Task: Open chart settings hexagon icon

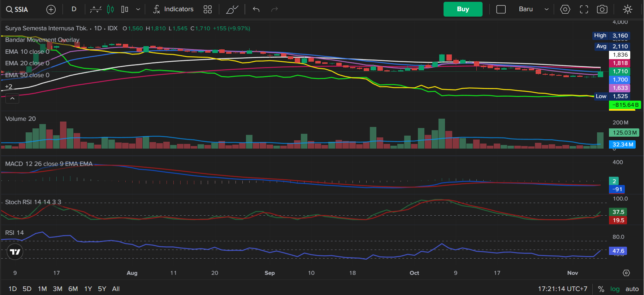Action: pos(565,9)
